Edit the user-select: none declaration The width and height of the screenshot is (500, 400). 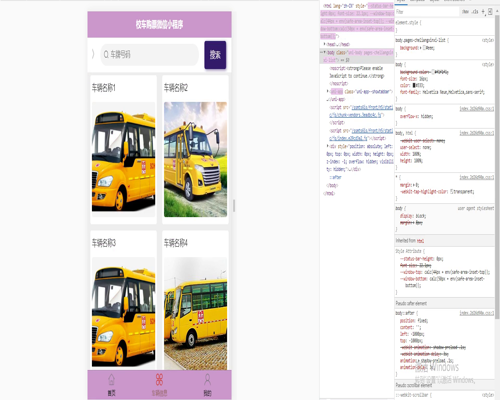[x=415, y=147]
